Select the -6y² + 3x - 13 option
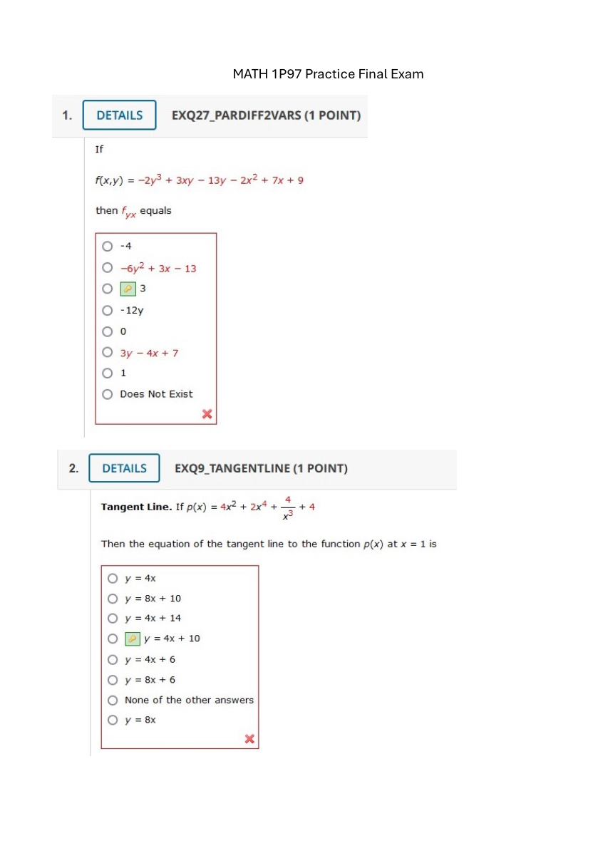Viewport: 593px width, 868px height. click(x=107, y=267)
